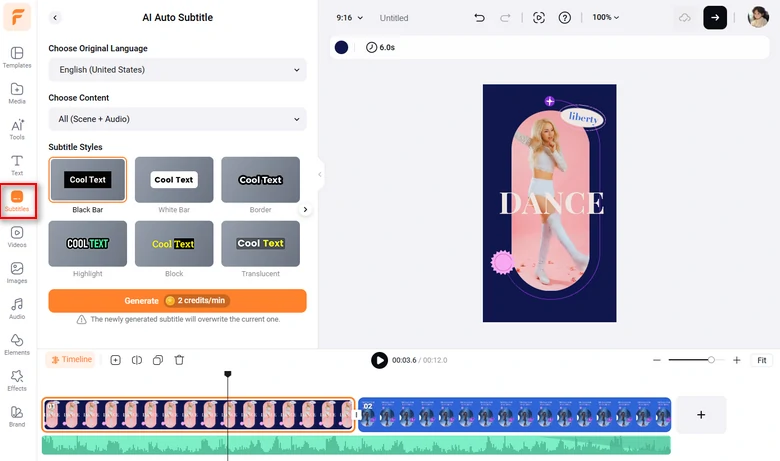Add a new scene with the plus tile

(701, 415)
